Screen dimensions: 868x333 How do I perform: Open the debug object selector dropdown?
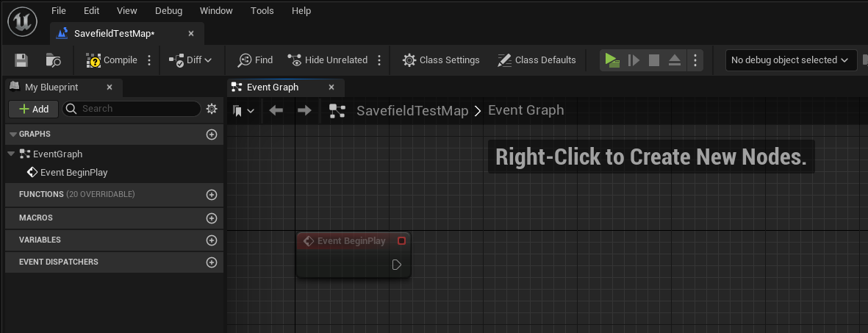(x=790, y=60)
